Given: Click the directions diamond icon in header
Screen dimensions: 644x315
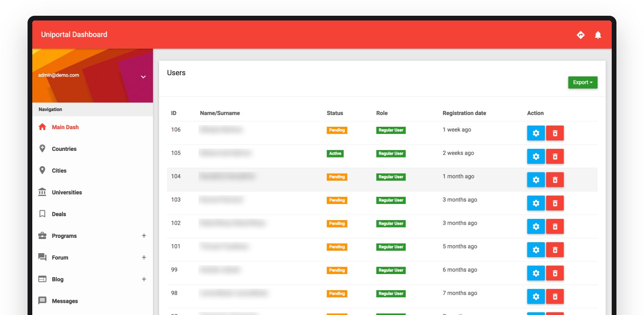Looking at the screenshot, I should [581, 35].
